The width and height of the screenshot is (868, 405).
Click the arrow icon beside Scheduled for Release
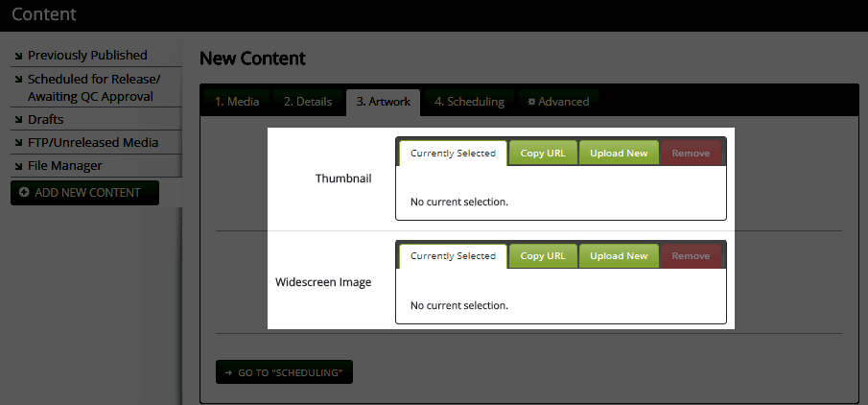(x=19, y=79)
